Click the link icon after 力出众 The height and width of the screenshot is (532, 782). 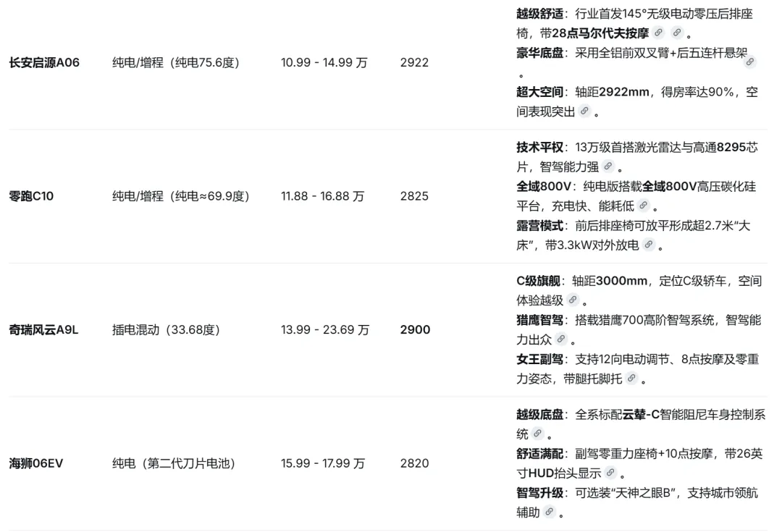561,339
